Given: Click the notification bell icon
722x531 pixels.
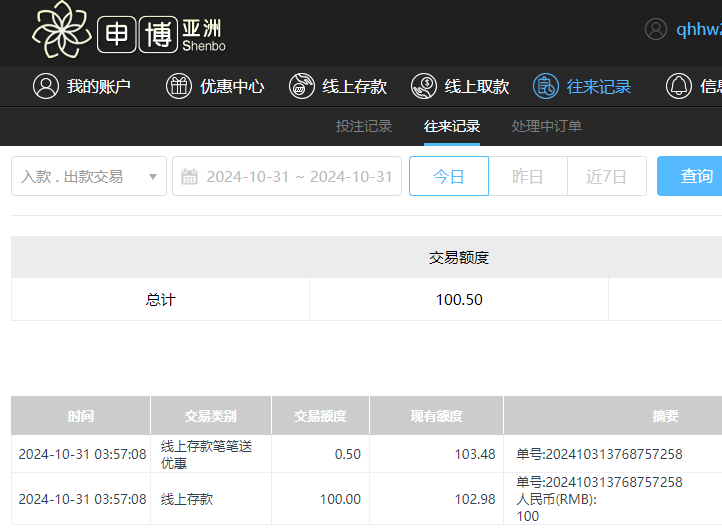Looking at the screenshot, I should [679, 86].
